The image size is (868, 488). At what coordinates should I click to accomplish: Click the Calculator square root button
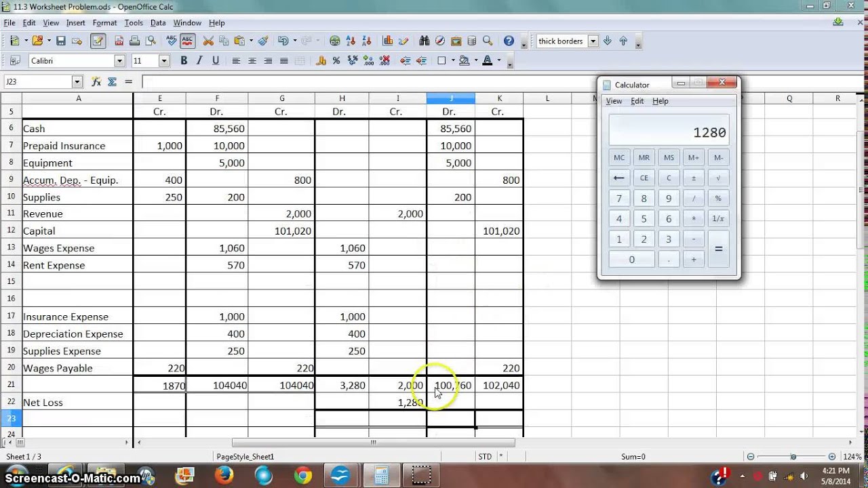[x=718, y=178]
